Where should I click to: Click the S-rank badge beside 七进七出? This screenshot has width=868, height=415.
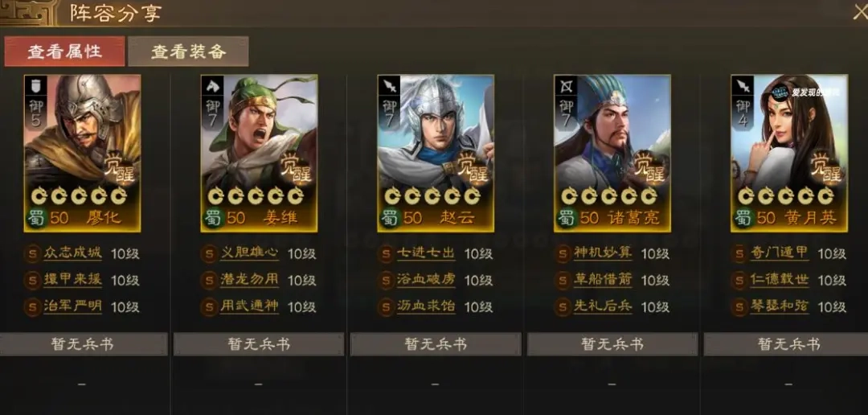click(x=386, y=254)
